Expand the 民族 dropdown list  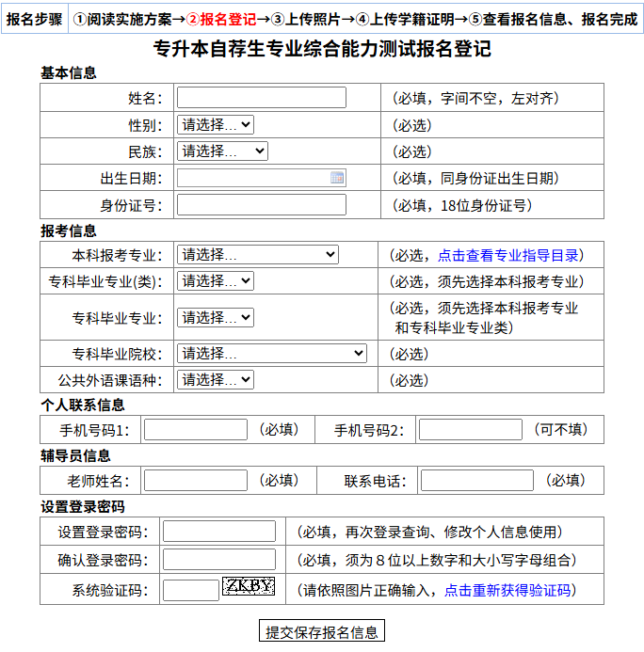(x=222, y=151)
